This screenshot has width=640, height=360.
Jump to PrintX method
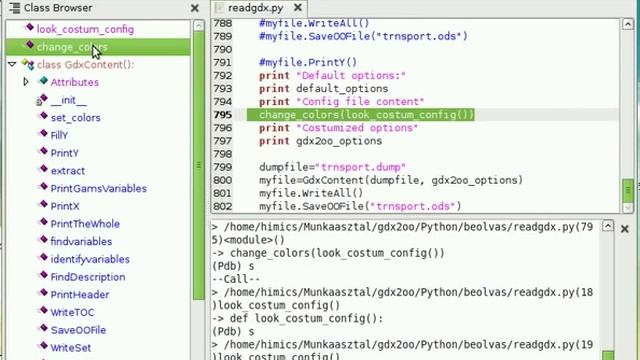tap(65, 206)
